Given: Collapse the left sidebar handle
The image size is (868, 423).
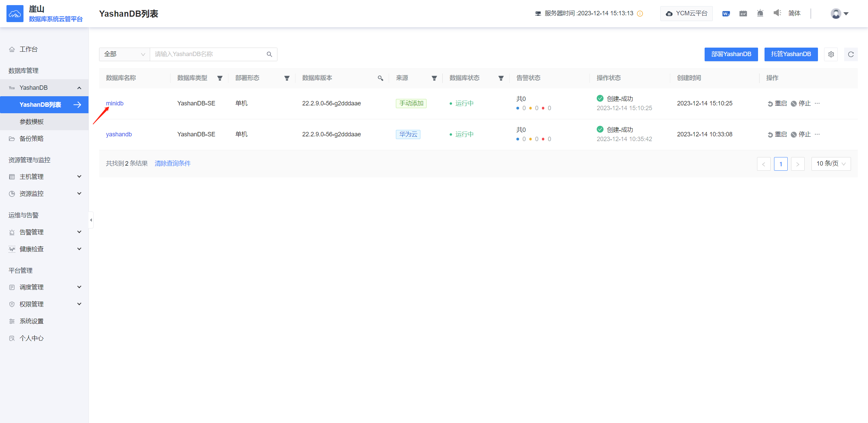Looking at the screenshot, I should (x=91, y=220).
